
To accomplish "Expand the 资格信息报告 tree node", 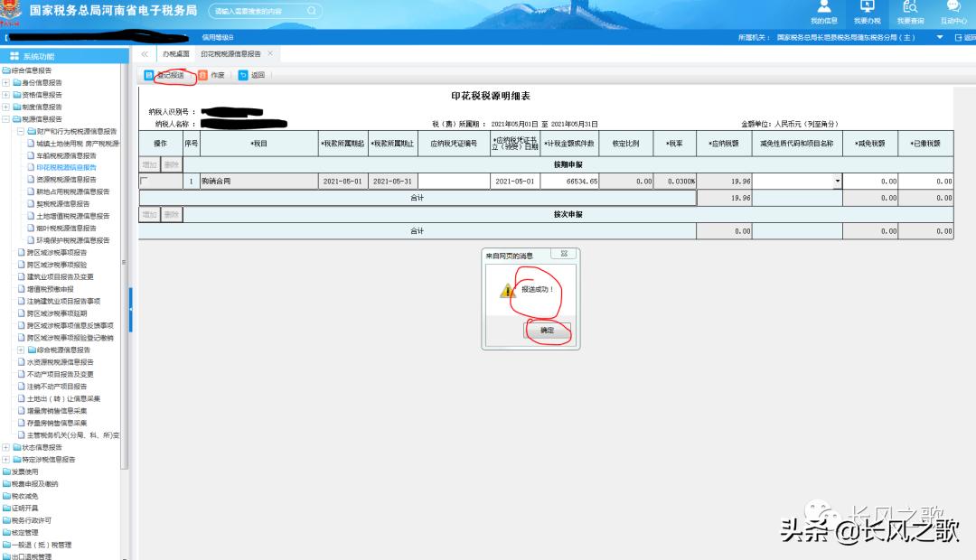I will pos(5,95).
